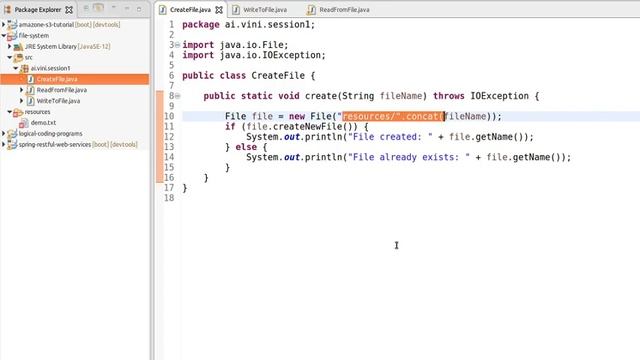Fold the create method at line 8
Viewport: 640px width, 360px height.
point(178,96)
